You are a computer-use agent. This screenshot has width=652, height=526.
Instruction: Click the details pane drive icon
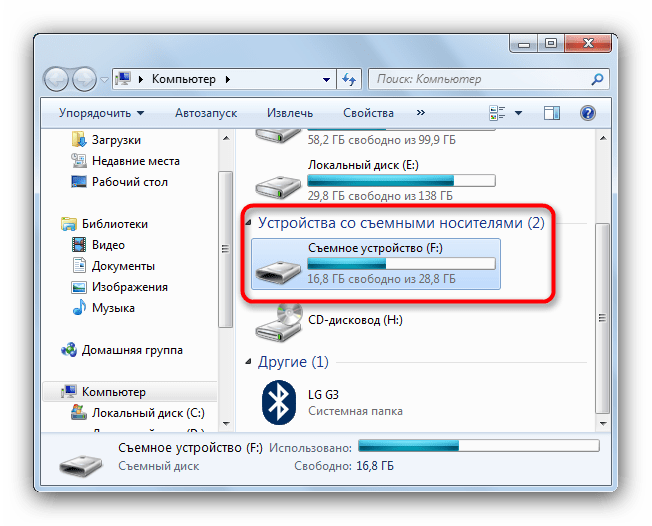(x=81, y=466)
